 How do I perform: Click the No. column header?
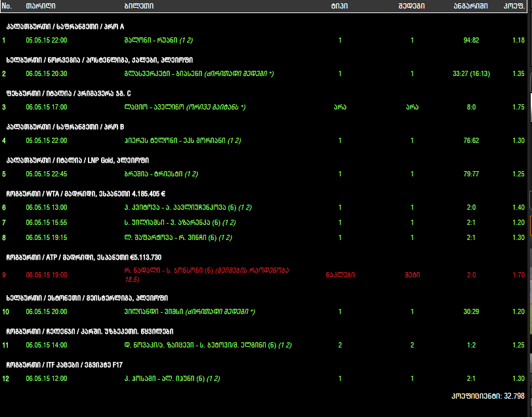(x=8, y=6)
